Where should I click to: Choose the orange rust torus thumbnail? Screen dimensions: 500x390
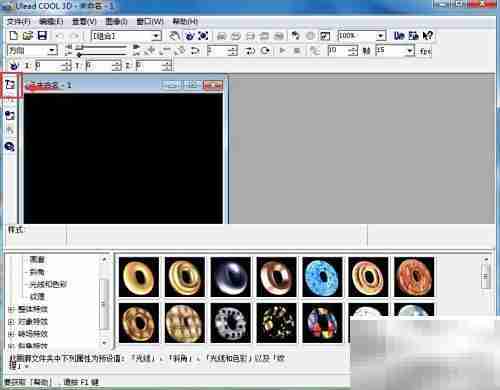414,276
